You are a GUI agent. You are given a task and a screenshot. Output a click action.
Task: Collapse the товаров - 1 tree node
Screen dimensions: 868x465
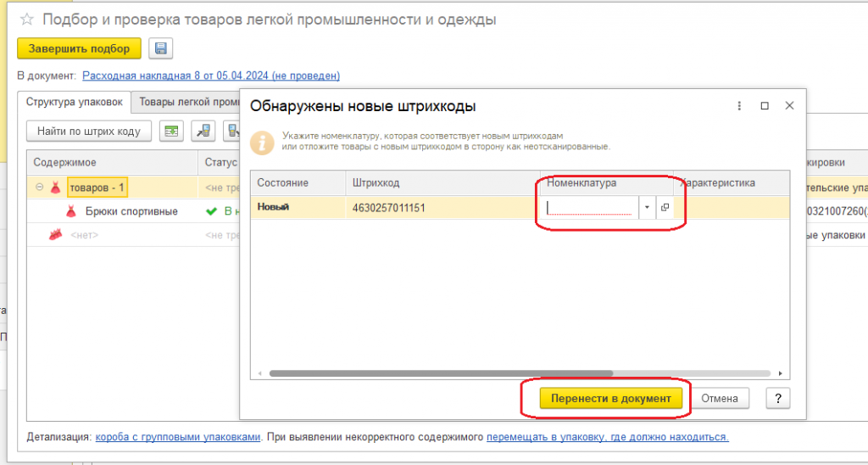click(39, 188)
